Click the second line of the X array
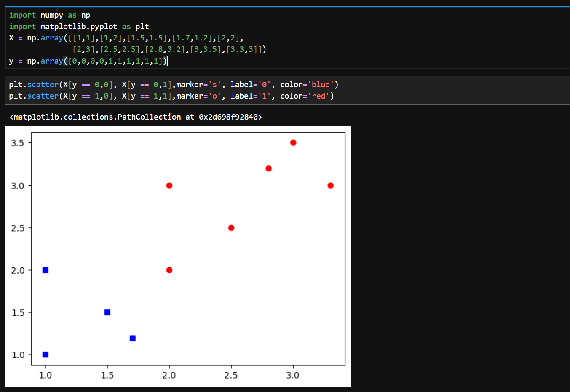 coord(169,49)
